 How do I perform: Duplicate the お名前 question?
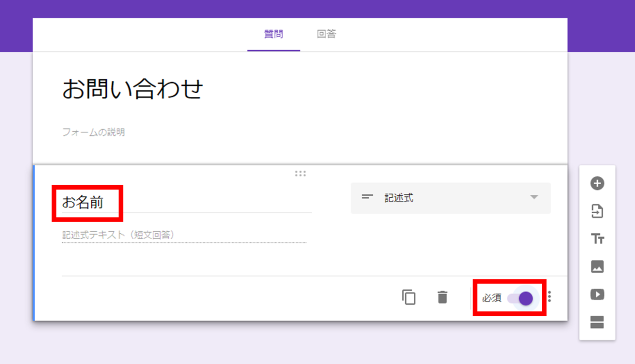(x=409, y=297)
